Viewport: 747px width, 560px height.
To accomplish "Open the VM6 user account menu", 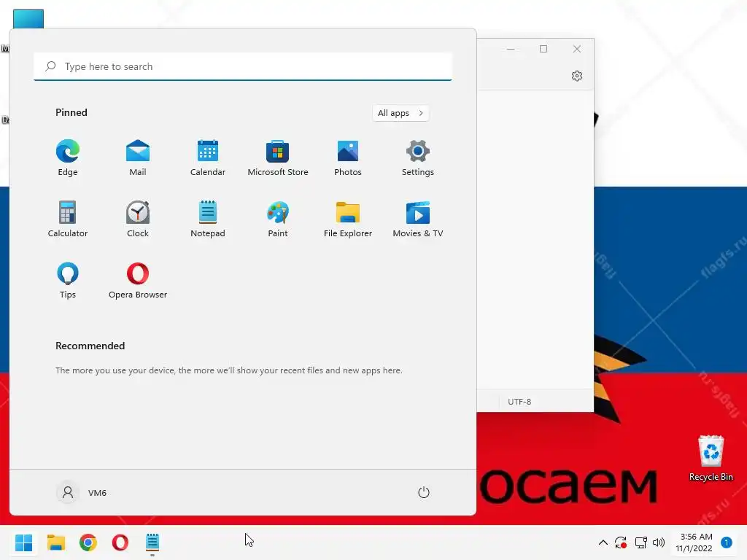I will [82, 492].
